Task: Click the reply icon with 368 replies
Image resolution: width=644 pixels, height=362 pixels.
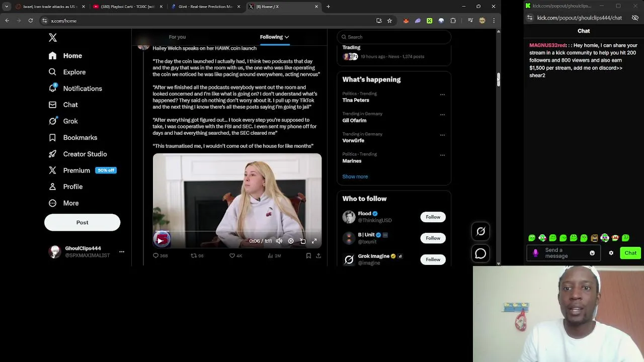Action: 160,255
